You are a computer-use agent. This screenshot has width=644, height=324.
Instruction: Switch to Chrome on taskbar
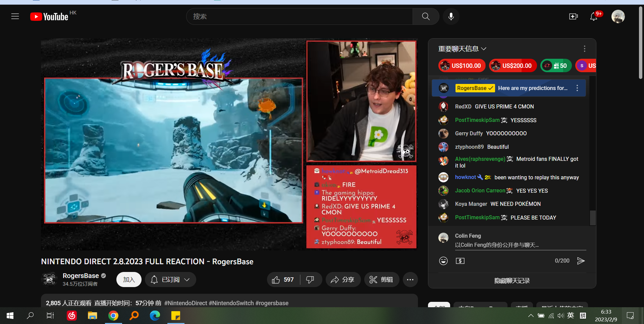point(113,316)
